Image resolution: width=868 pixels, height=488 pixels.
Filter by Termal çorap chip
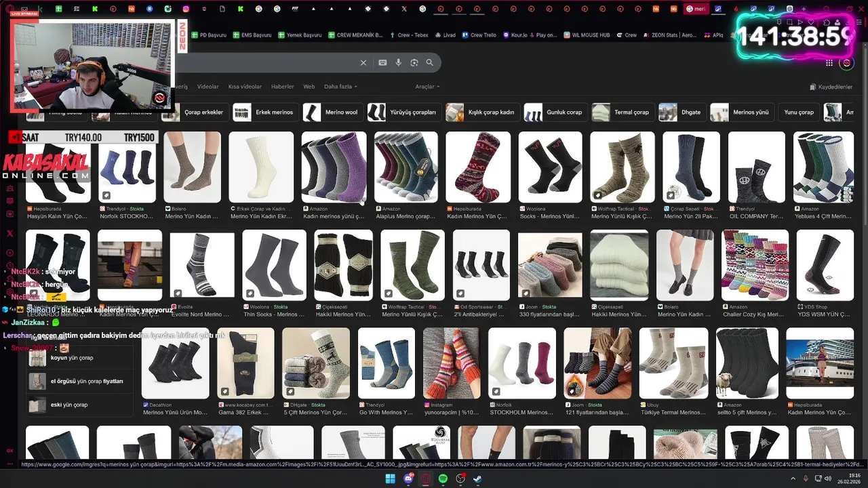pyautogui.click(x=623, y=113)
